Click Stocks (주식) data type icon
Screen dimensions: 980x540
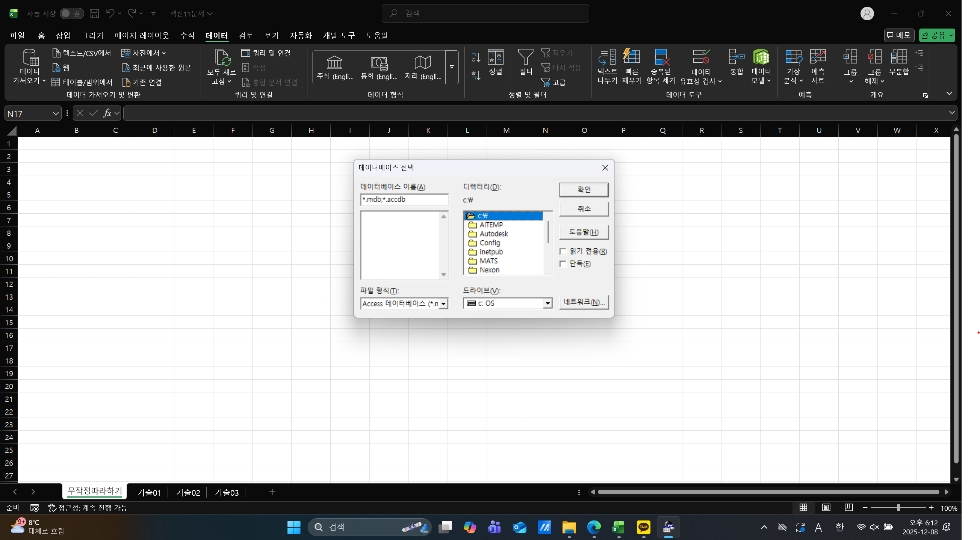pos(335,63)
